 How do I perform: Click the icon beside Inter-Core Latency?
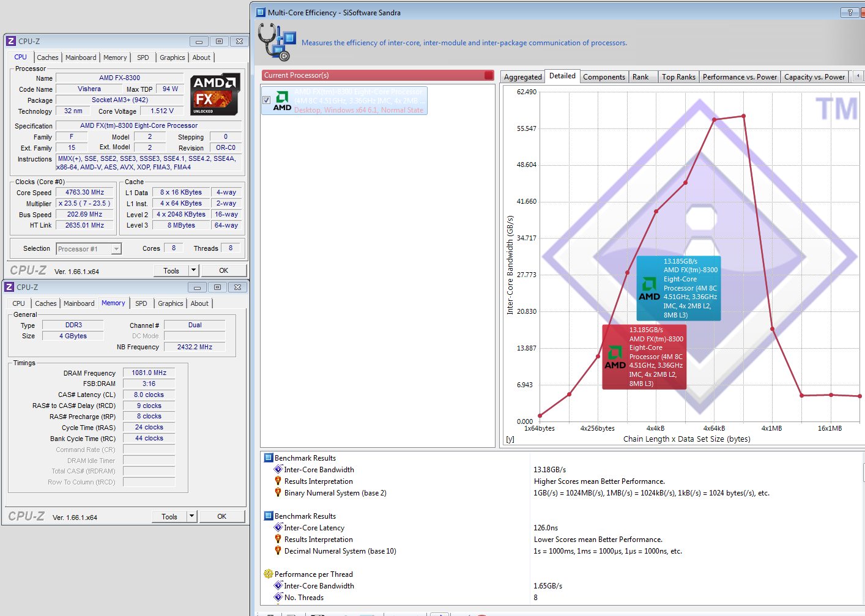pos(278,527)
